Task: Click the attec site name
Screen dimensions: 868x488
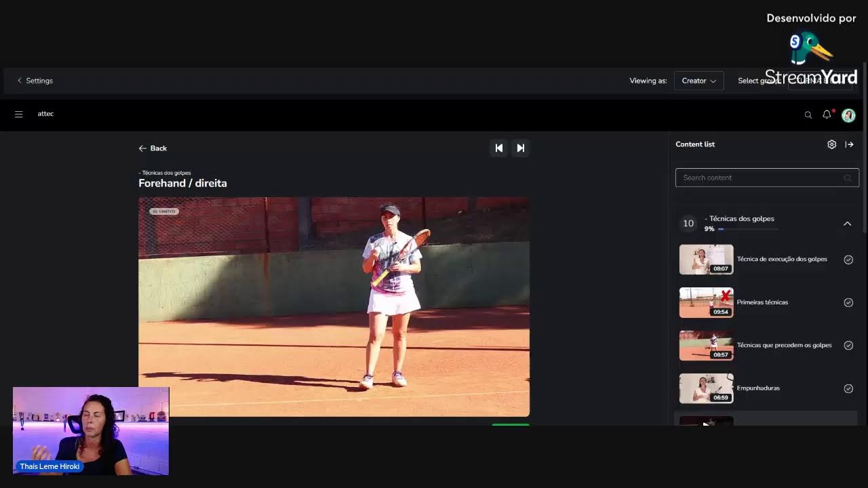Action: [x=45, y=114]
